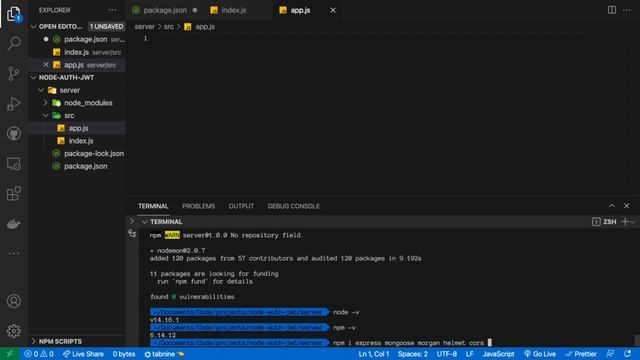Open editor More Actions menu
This screenshot has height=360, width=640.
tap(627, 10)
